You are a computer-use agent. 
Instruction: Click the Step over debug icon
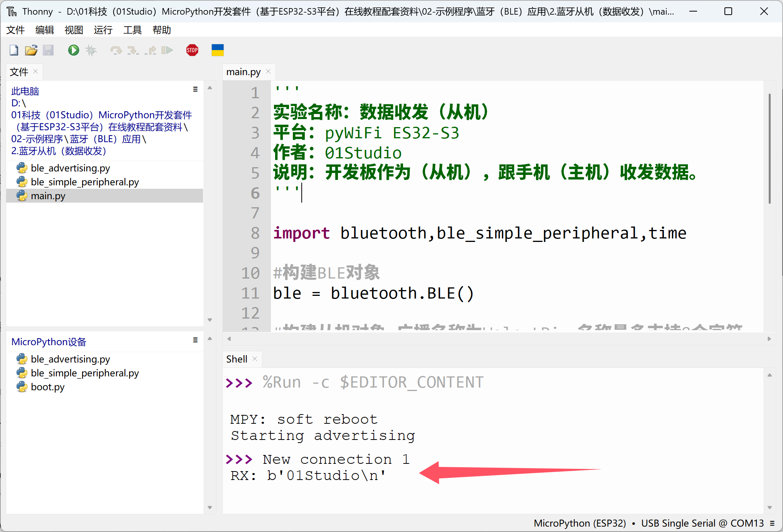tap(116, 50)
